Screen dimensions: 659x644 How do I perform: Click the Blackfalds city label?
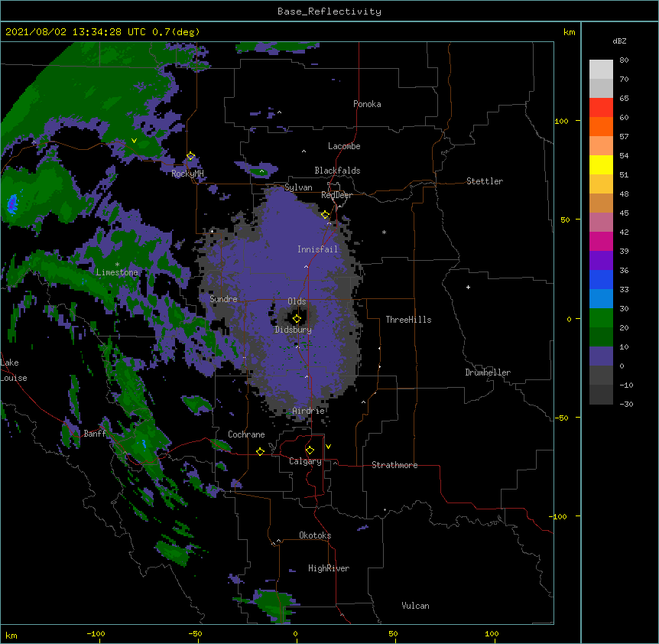click(337, 171)
